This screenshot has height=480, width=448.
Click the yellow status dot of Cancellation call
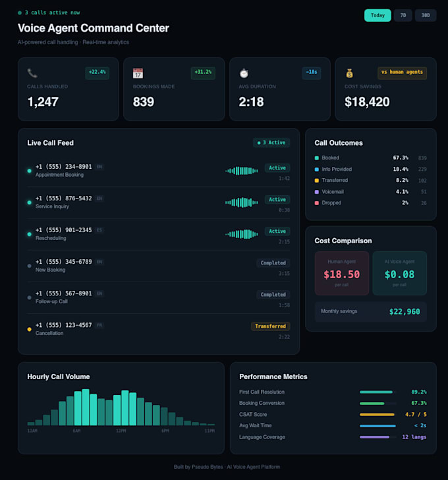click(30, 330)
